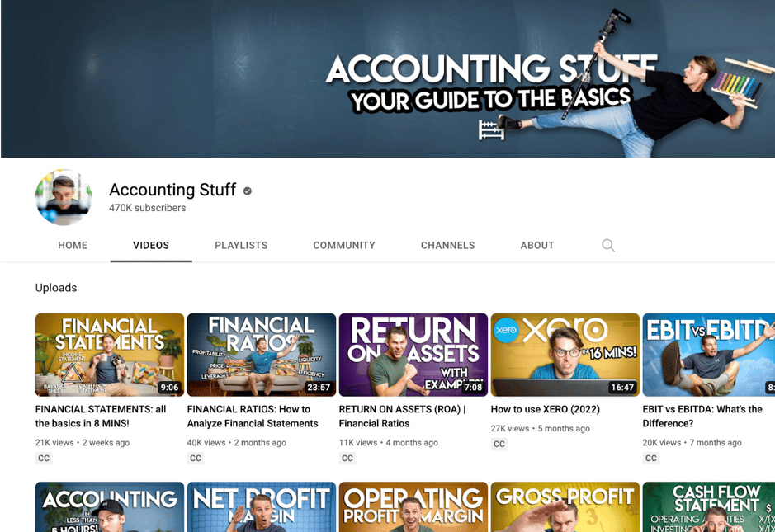This screenshot has width=775, height=532.
Task: Click the Uploads section heading
Action: click(56, 288)
